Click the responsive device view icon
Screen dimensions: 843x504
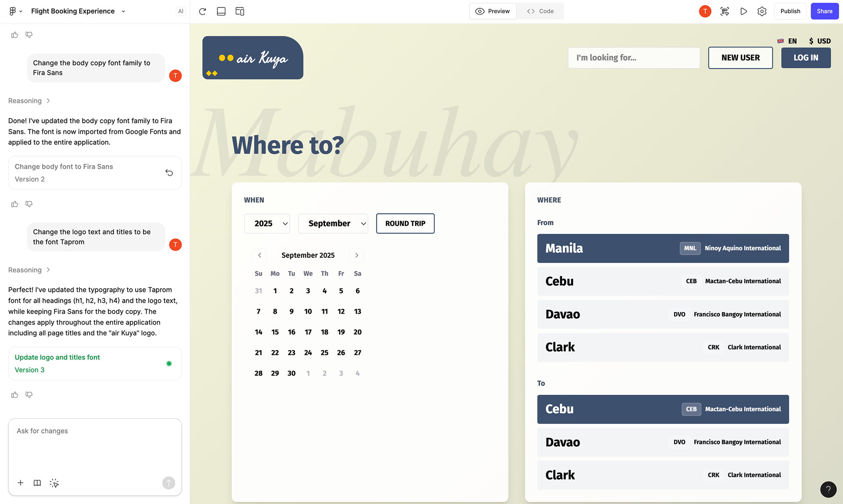tap(240, 11)
